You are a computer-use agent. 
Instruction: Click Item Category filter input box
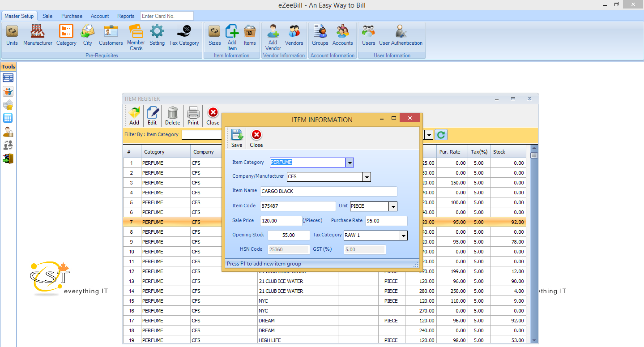(202, 135)
